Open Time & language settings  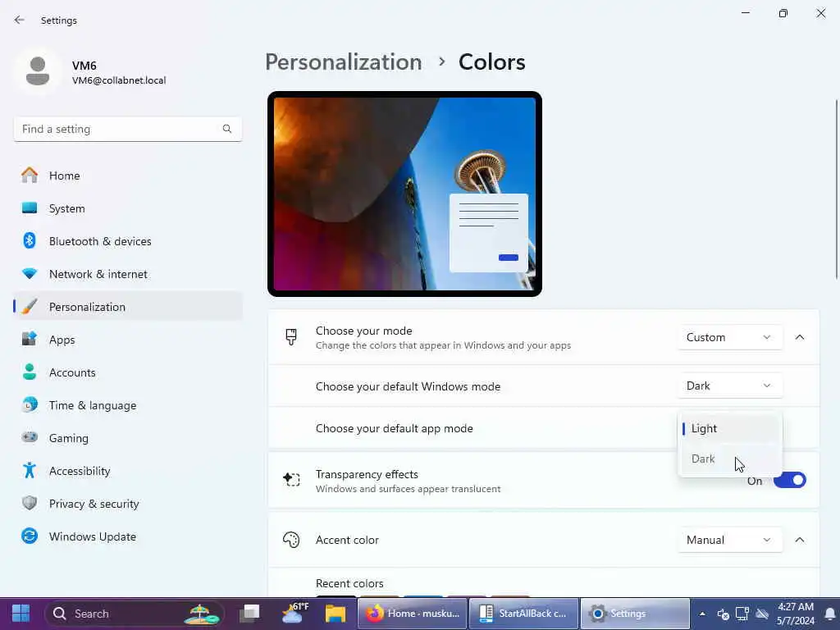pyautogui.click(x=128, y=405)
